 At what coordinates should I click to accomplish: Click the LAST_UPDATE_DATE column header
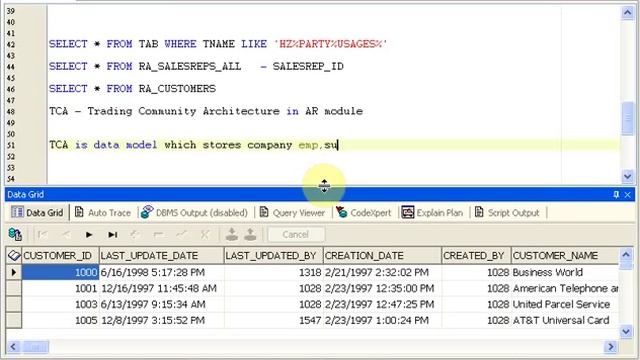[x=162, y=256]
